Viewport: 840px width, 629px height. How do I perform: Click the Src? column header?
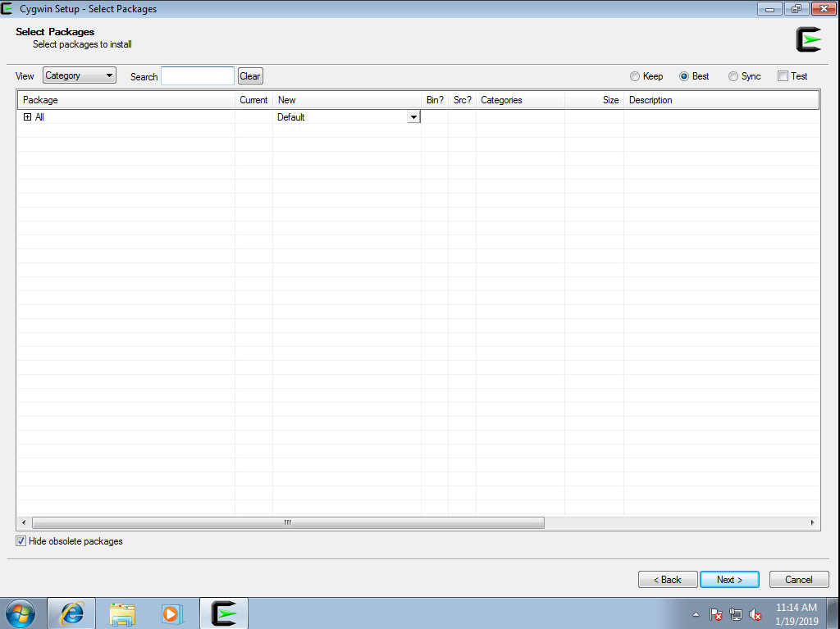tap(463, 100)
